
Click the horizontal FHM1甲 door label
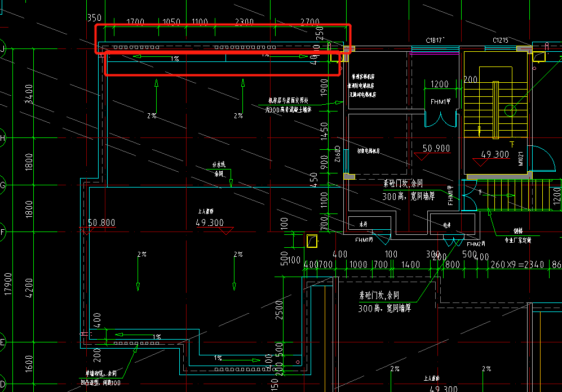(440, 102)
